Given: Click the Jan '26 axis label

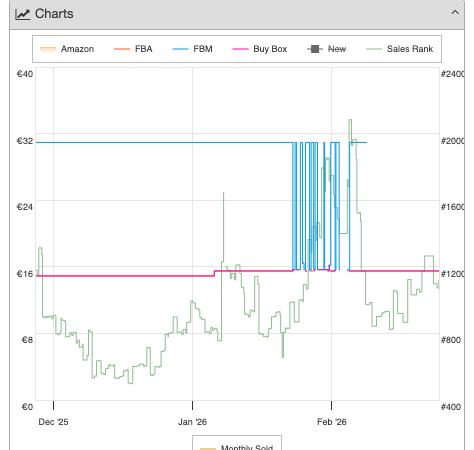Looking at the screenshot, I should 192,422.
